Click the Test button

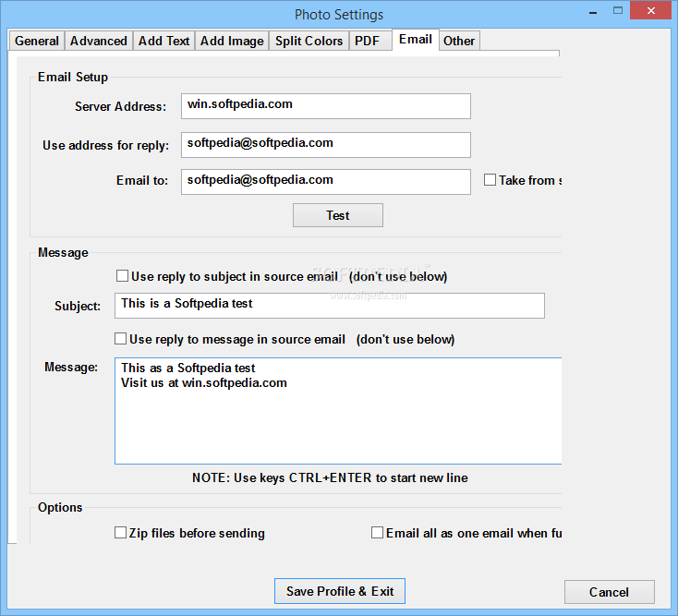tap(338, 215)
